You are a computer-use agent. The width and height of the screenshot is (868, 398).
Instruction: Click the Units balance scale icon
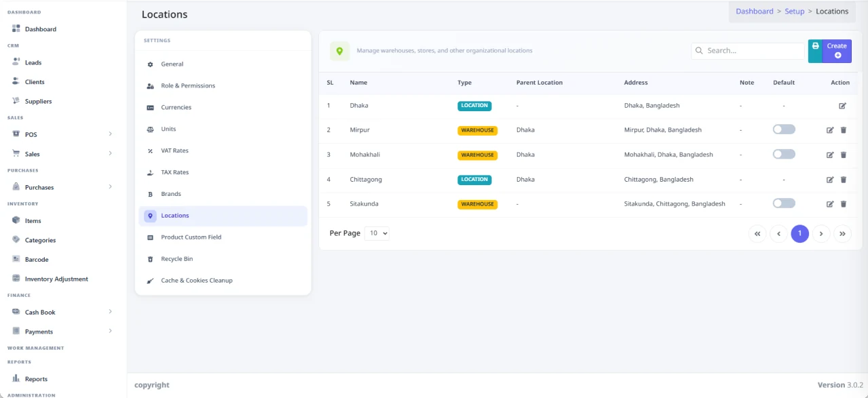(151, 130)
